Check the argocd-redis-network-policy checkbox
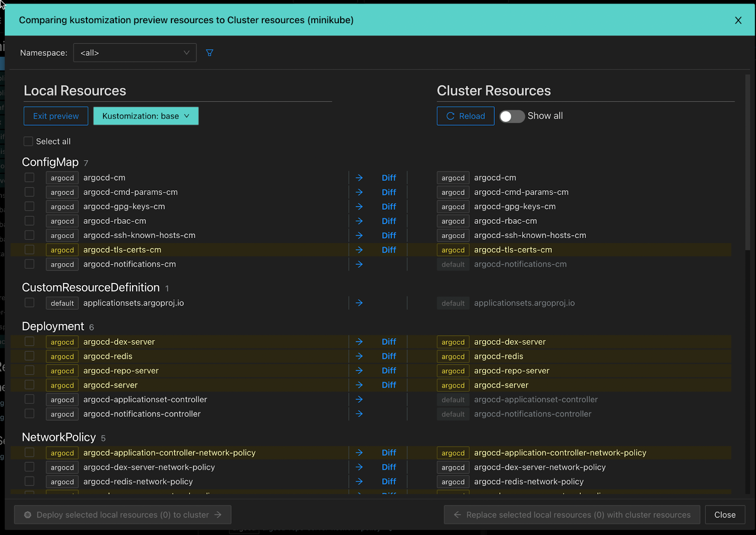The height and width of the screenshot is (535, 756). (x=29, y=481)
